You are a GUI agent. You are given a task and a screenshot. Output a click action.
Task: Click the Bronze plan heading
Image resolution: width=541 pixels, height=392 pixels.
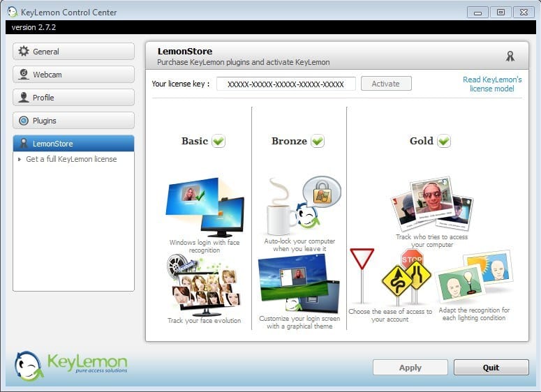[x=289, y=141]
